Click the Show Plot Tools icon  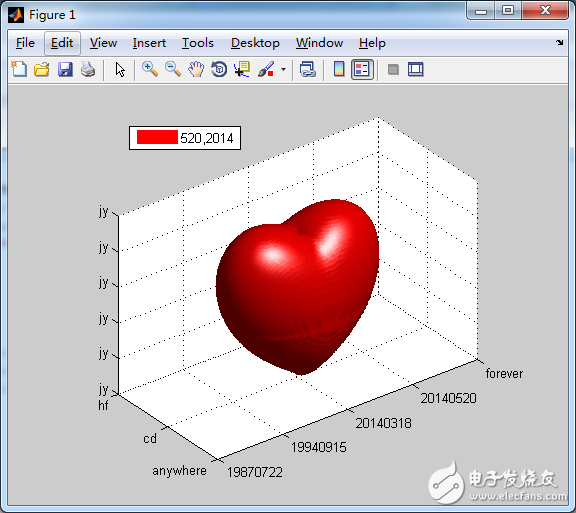(x=416, y=69)
